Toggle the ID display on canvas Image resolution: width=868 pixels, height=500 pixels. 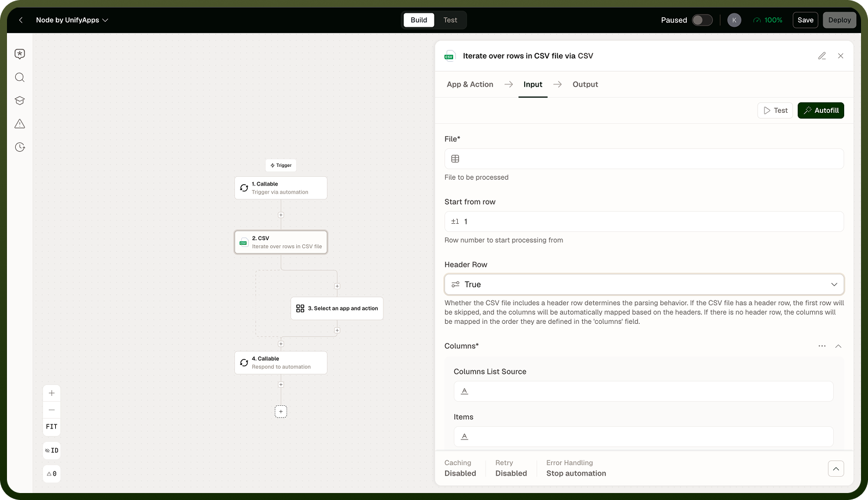coord(52,451)
